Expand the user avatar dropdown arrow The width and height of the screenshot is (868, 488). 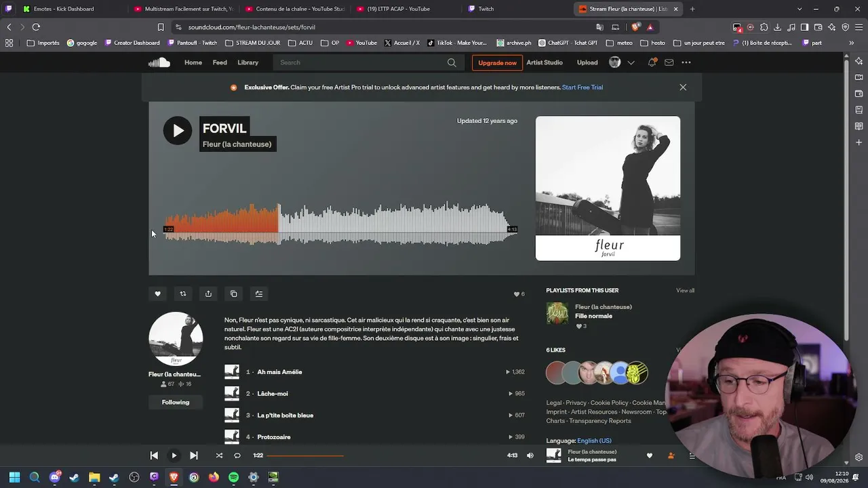tap(631, 62)
